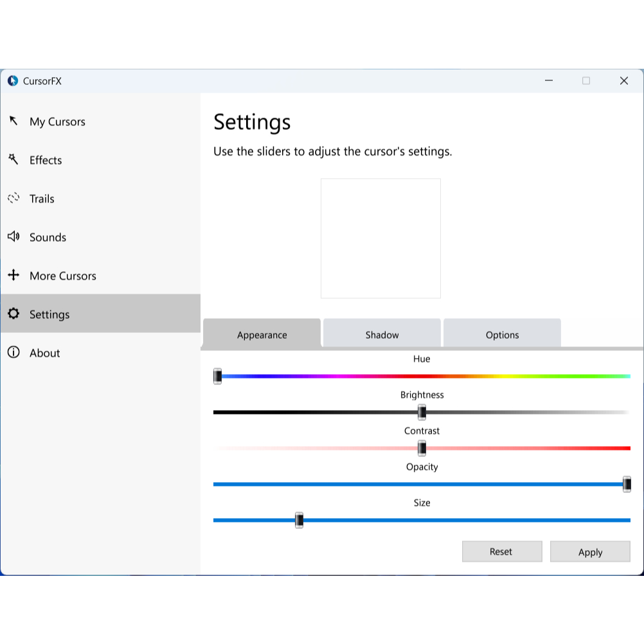
Task: Click the CursorFX logo in title bar
Action: click(13, 81)
